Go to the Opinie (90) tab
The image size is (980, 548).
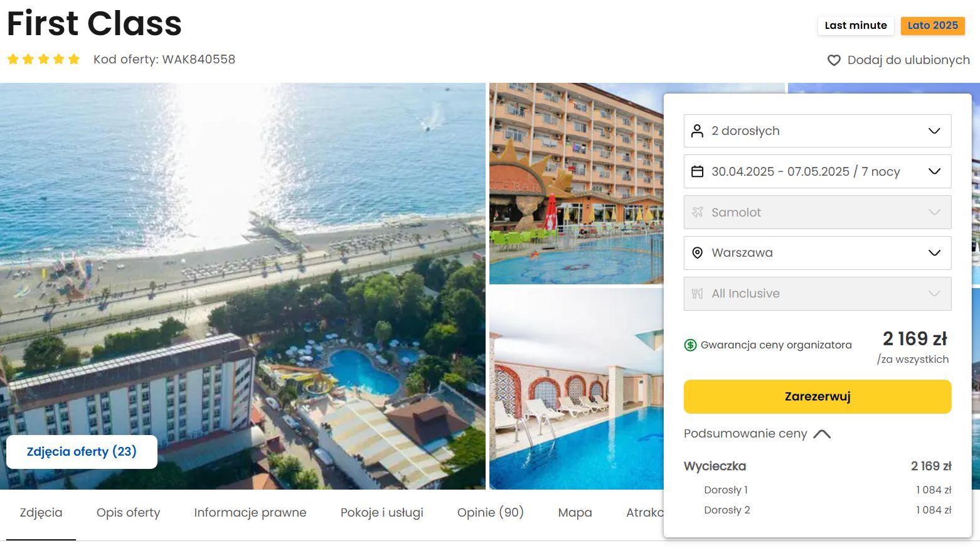(x=490, y=512)
